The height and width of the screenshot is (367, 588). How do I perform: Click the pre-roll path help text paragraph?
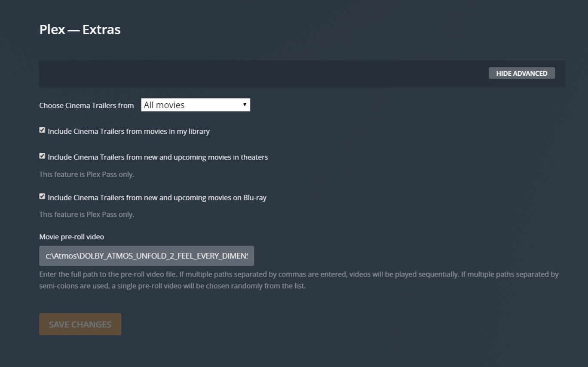[x=298, y=280]
